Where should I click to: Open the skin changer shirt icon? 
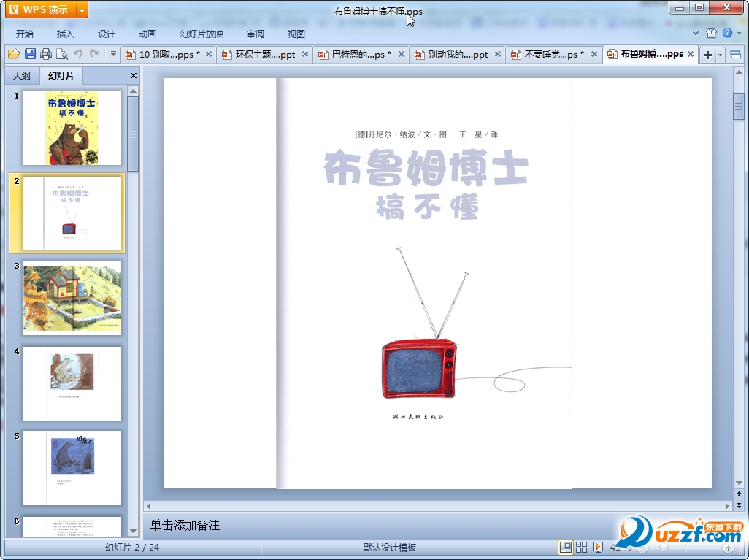711,33
